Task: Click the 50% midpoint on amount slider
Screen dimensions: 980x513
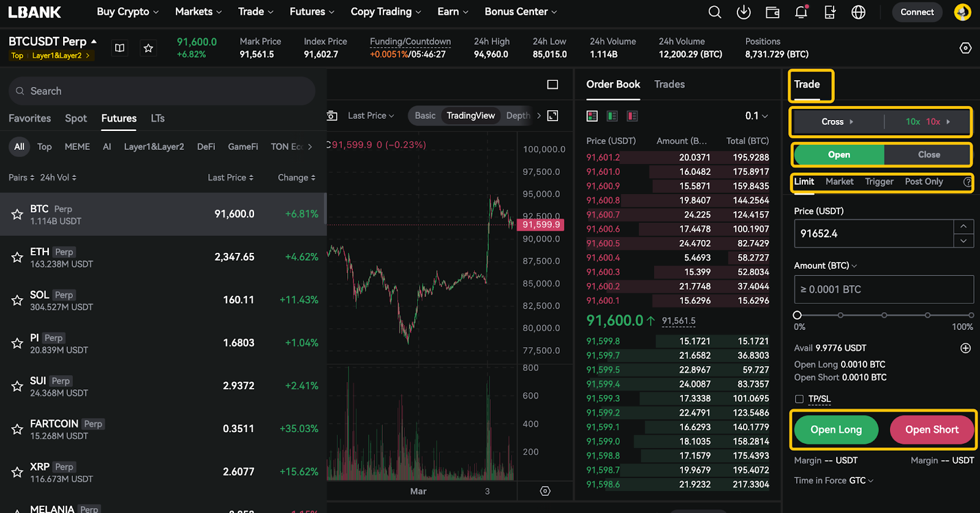Action: [884, 315]
